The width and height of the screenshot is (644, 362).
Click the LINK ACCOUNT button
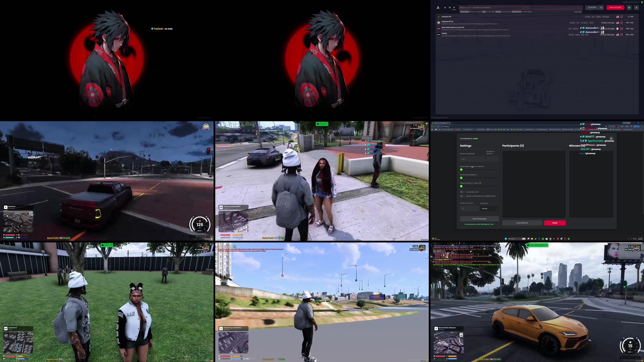pyautogui.click(x=615, y=7)
